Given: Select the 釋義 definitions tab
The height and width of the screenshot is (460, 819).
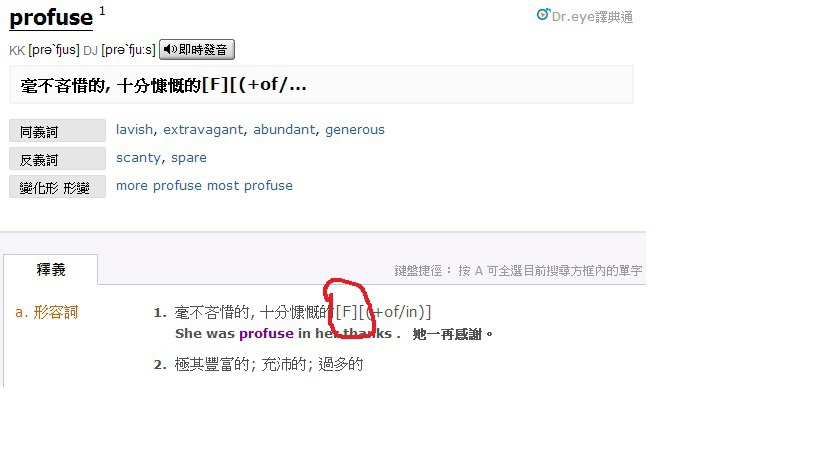Looking at the screenshot, I should pos(51,269).
